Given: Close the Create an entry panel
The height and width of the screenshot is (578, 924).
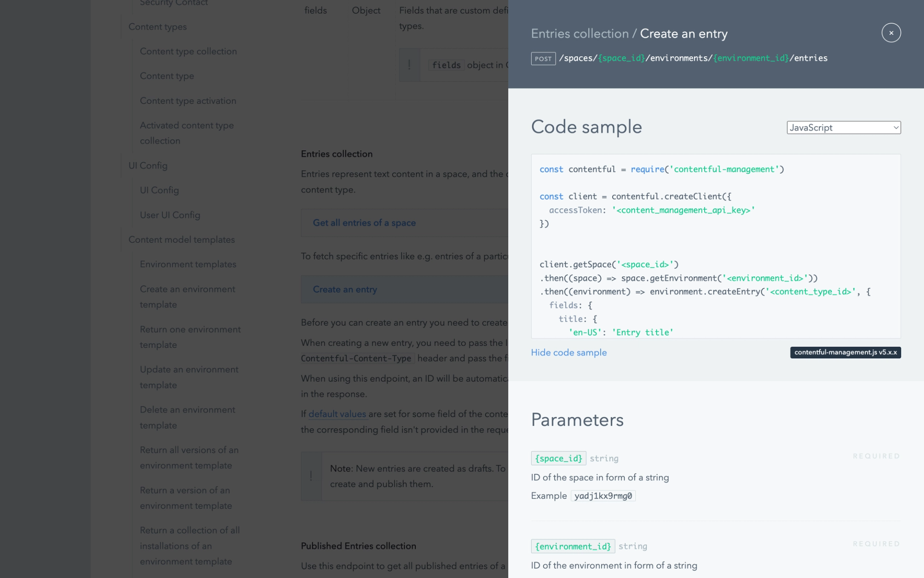Looking at the screenshot, I should pyautogui.click(x=891, y=33).
